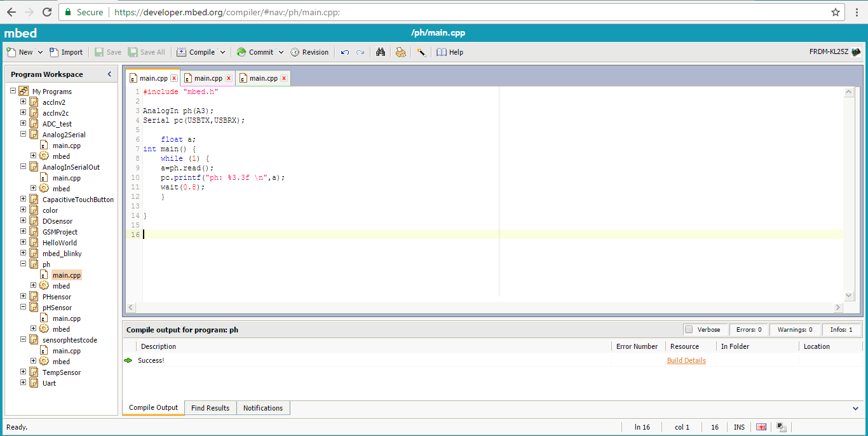Click the bookmark star in address bar
This screenshot has height=436, width=868.
(x=836, y=12)
